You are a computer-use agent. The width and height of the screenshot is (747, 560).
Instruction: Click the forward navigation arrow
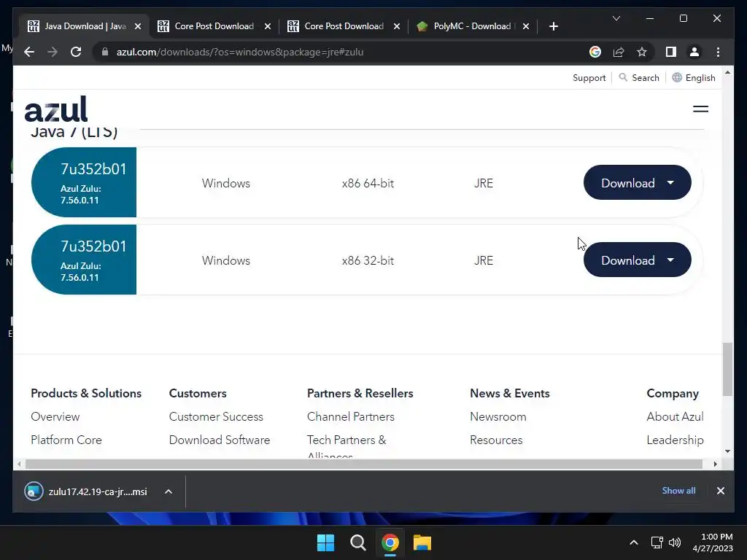53,52
